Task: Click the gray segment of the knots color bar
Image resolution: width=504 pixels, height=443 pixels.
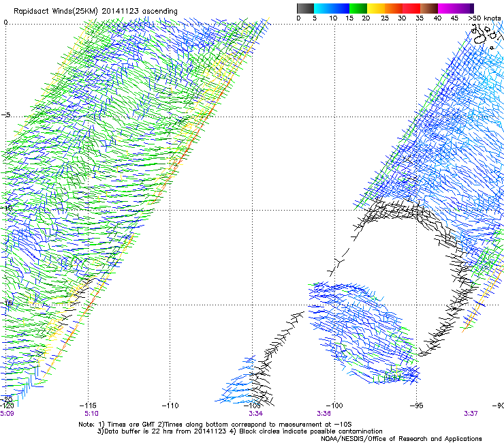Action: (305, 8)
